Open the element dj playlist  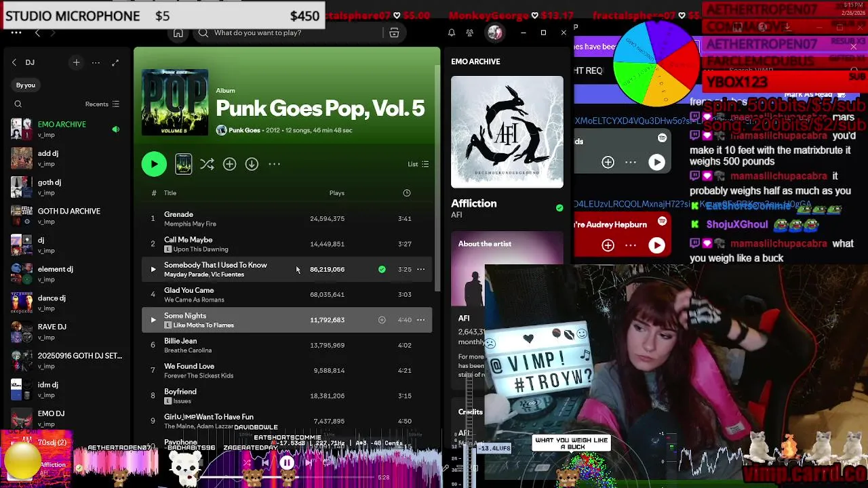(66, 274)
